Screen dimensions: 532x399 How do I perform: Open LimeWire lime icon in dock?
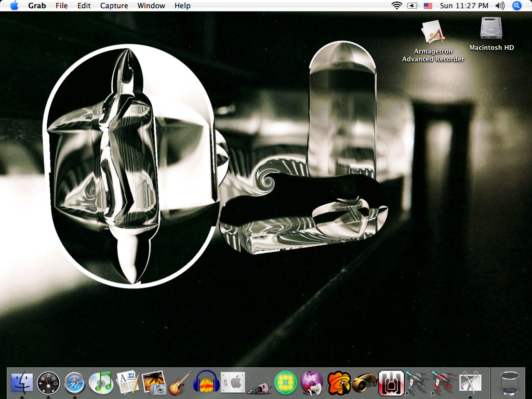click(285, 383)
